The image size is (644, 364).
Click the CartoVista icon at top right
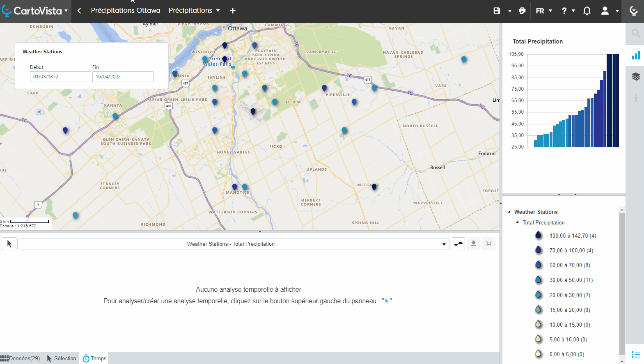coord(633,11)
